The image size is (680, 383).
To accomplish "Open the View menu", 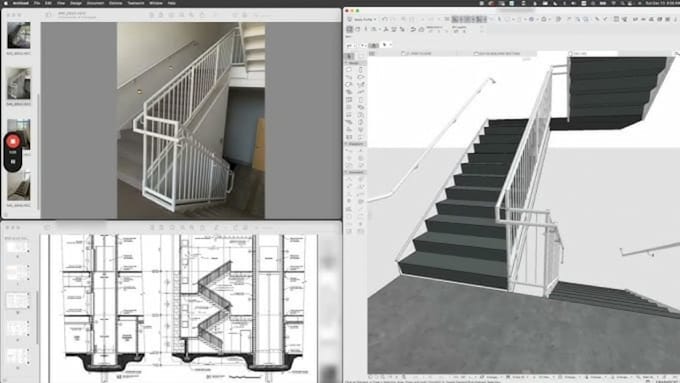I will (x=61, y=3).
